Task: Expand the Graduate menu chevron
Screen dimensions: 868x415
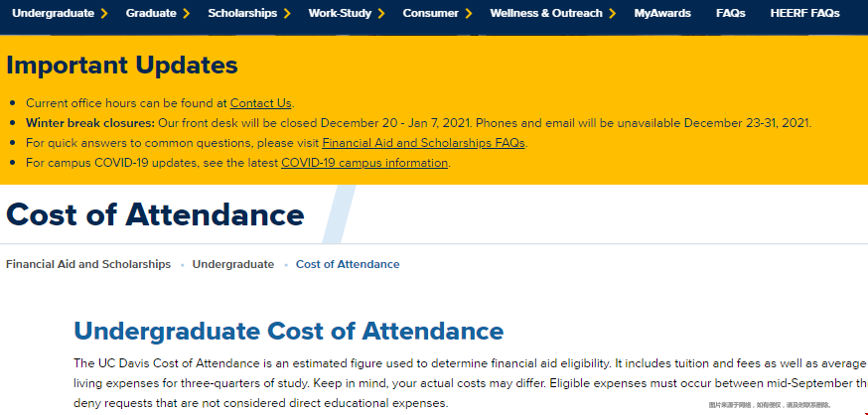Action: click(187, 13)
